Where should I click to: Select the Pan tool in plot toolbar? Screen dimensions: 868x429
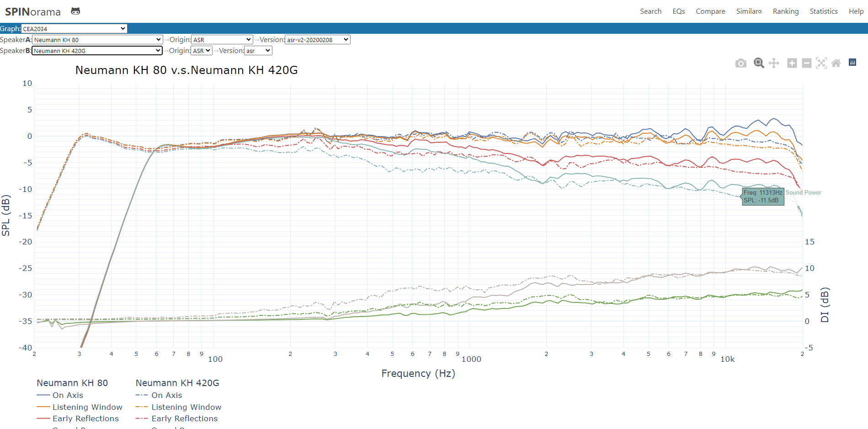[x=774, y=63]
